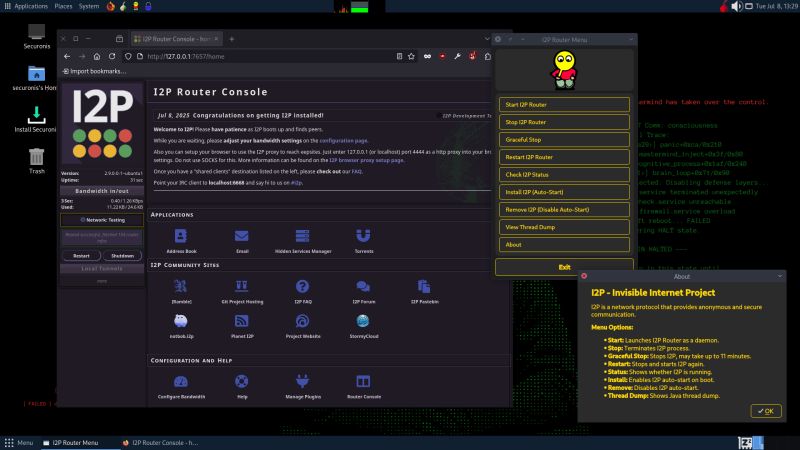Viewport: 800px width, 450px height.
Task: Open I2P Router Menu title bar dropdown arrow
Action: tap(631, 40)
